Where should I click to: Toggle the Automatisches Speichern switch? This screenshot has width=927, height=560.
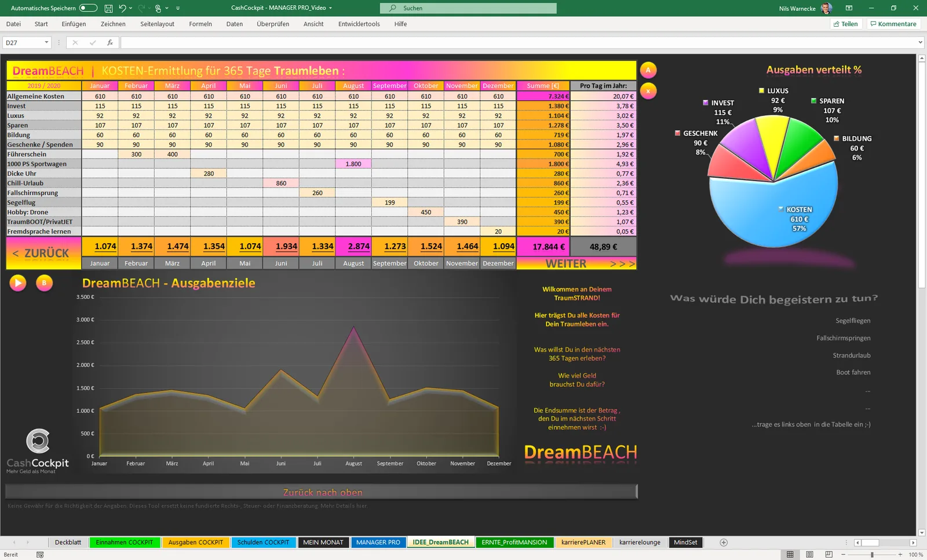point(88,8)
